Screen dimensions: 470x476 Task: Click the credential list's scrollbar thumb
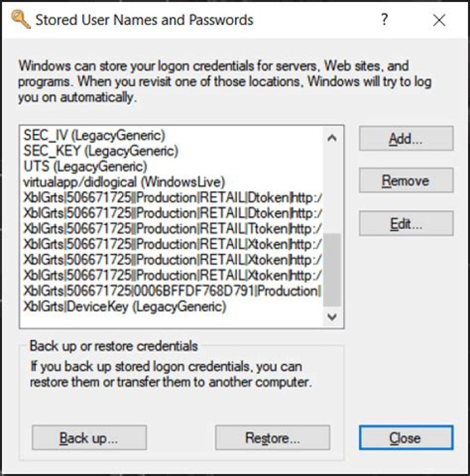[x=332, y=270]
